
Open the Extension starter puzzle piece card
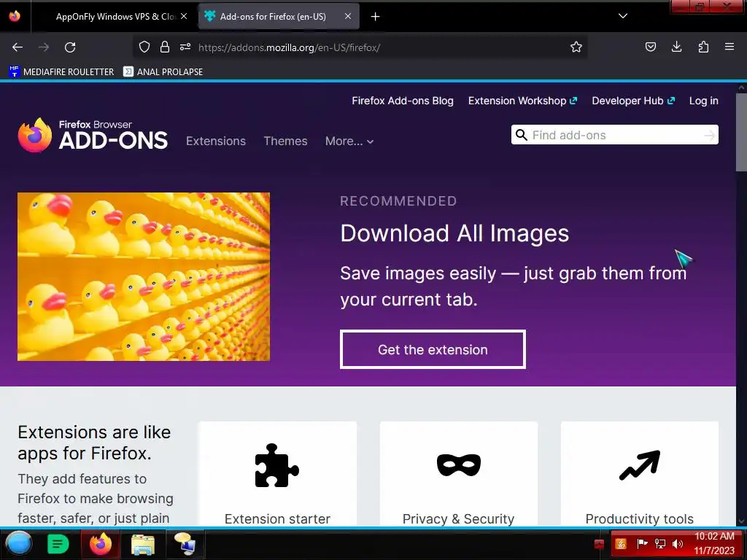coord(277,474)
